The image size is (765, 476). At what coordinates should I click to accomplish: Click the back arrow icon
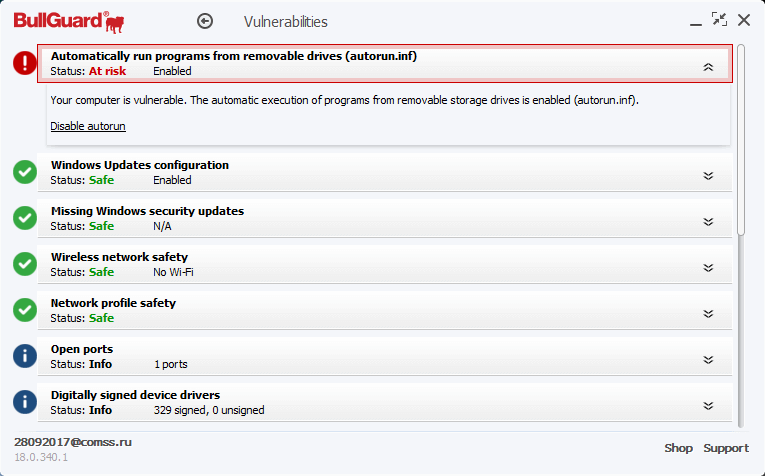pyautogui.click(x=206, y=21)
